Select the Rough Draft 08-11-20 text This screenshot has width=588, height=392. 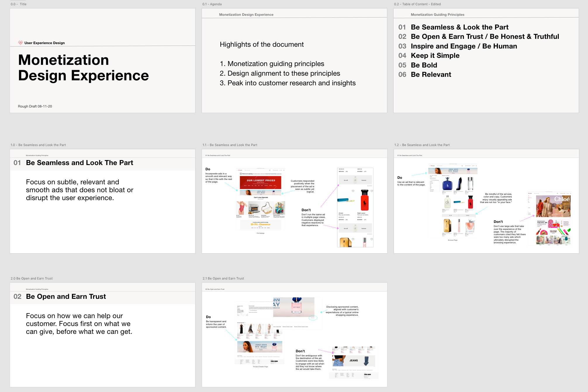pos(35,106)
